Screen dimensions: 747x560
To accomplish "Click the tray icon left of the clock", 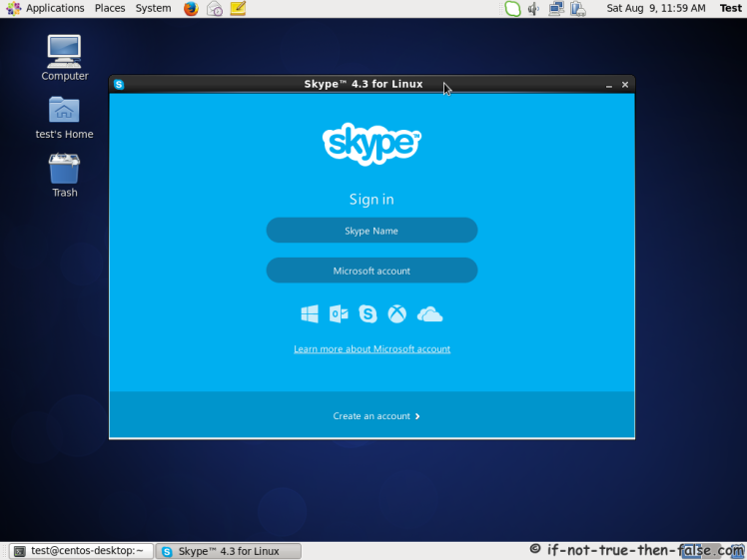I will point(578,9).
